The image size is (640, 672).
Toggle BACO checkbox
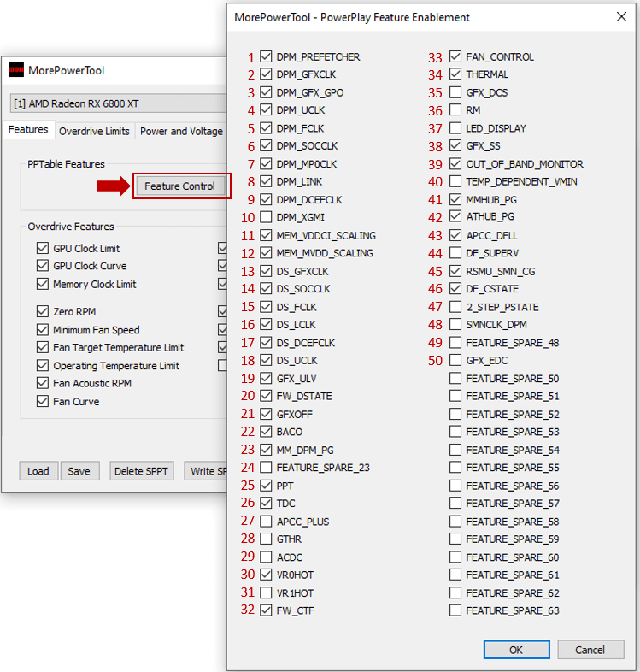point(266,432)
